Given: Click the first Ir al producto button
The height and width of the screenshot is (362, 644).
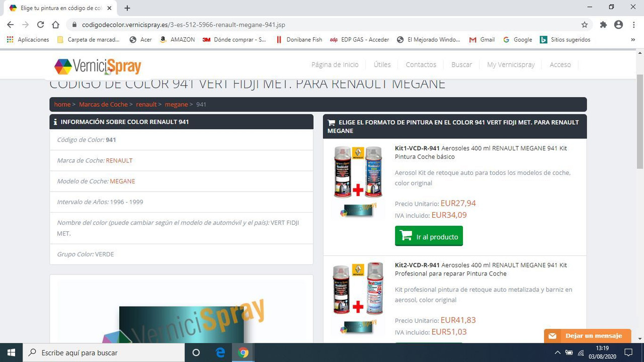Looking at the screenshot, I should click(x=429, y=236).
